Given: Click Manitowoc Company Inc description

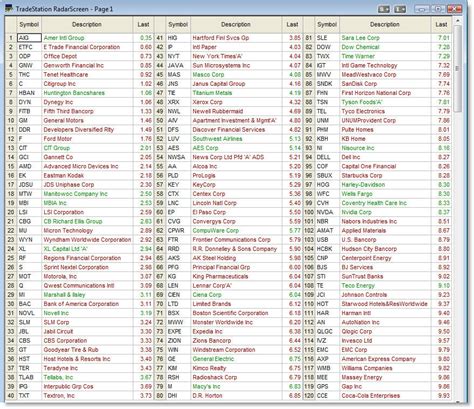Looking at the screenshot, I should [76, 194].
